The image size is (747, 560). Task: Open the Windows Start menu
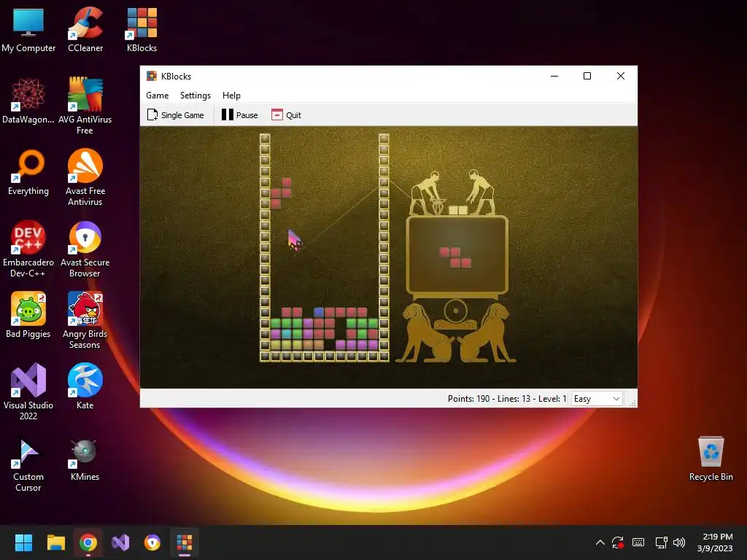[23, 542]
